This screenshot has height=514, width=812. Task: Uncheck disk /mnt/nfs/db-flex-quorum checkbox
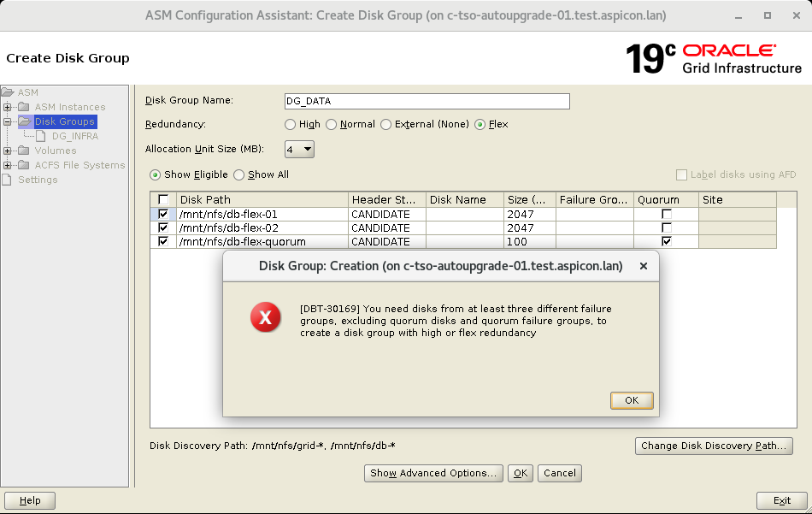click(x=163, y=241)
